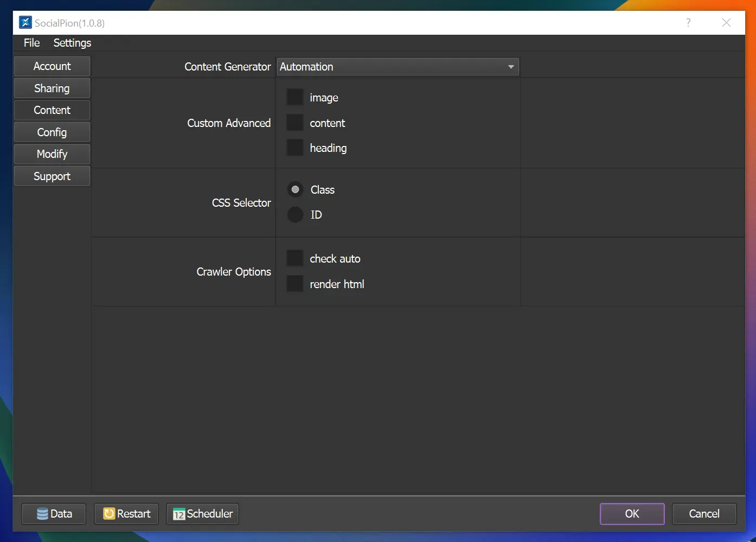Select the Class radio button
This screenshot has width=756, height=542.
[x=295, y=189]
